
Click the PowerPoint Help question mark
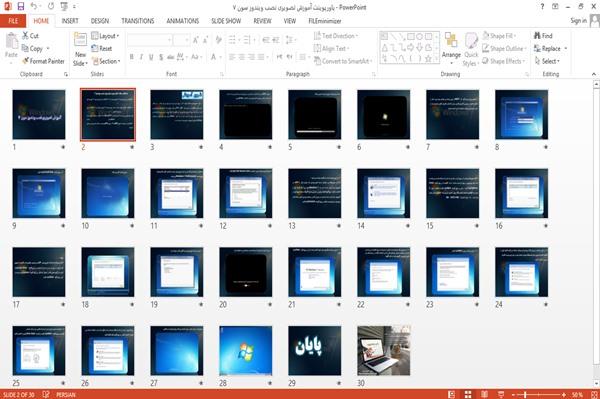click(x=542, y=7)
